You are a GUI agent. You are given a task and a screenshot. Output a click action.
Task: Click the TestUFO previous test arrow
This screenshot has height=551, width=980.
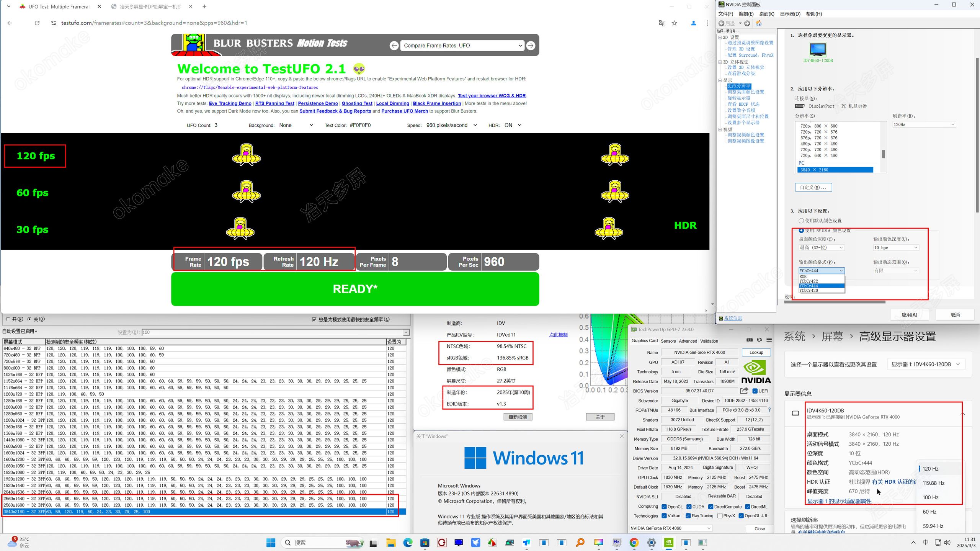[x=394, y=46]
